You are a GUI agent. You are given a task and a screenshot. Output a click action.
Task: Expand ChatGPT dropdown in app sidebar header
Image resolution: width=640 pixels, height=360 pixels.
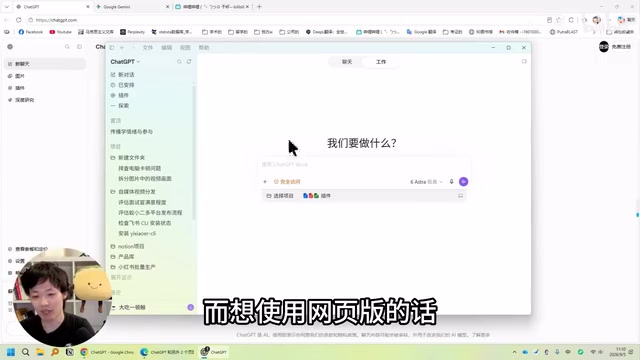125,62
